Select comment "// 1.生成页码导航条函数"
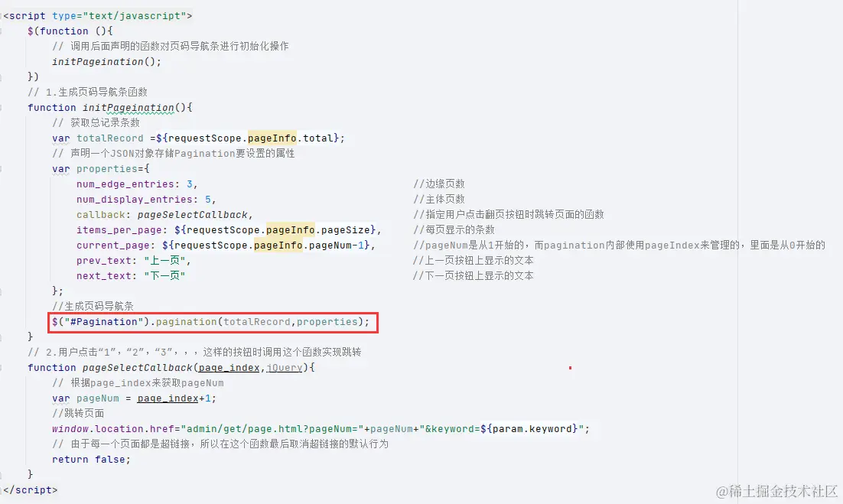The width and height of the screenshot is (843, 504). point(88,92)
